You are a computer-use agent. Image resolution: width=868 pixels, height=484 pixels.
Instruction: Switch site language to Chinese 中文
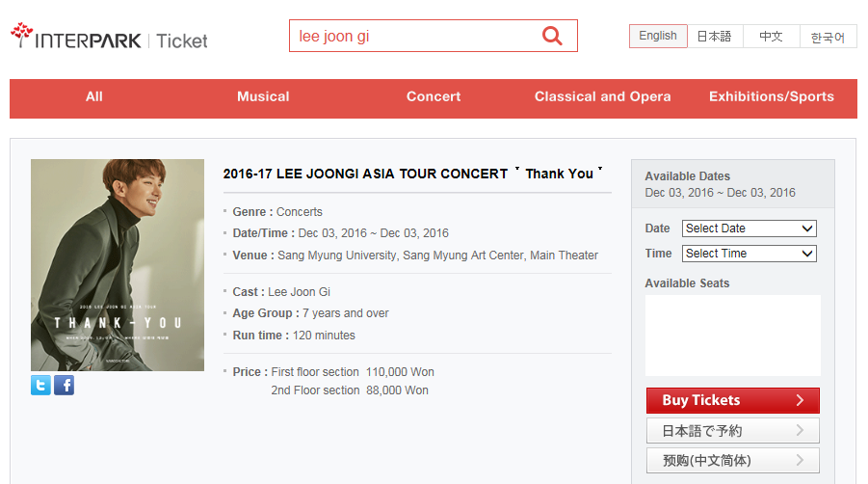(x=771, y=37)
